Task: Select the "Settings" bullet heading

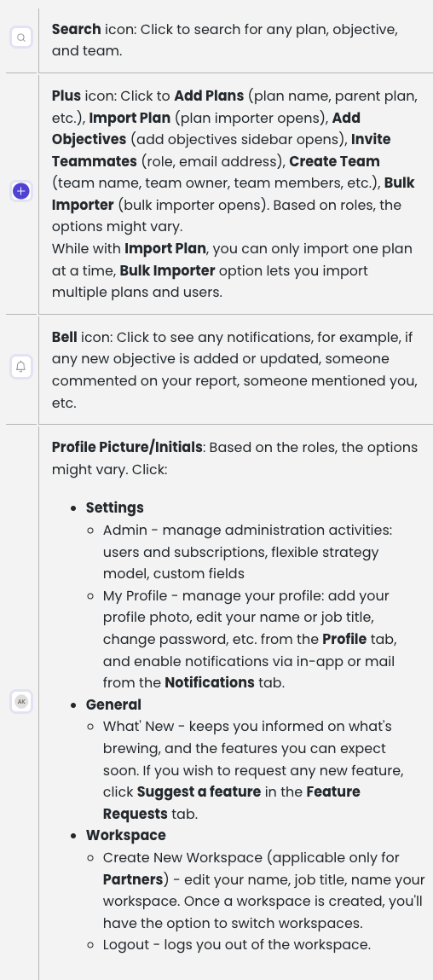Action: pyautogui.click(x=115, y=507)
